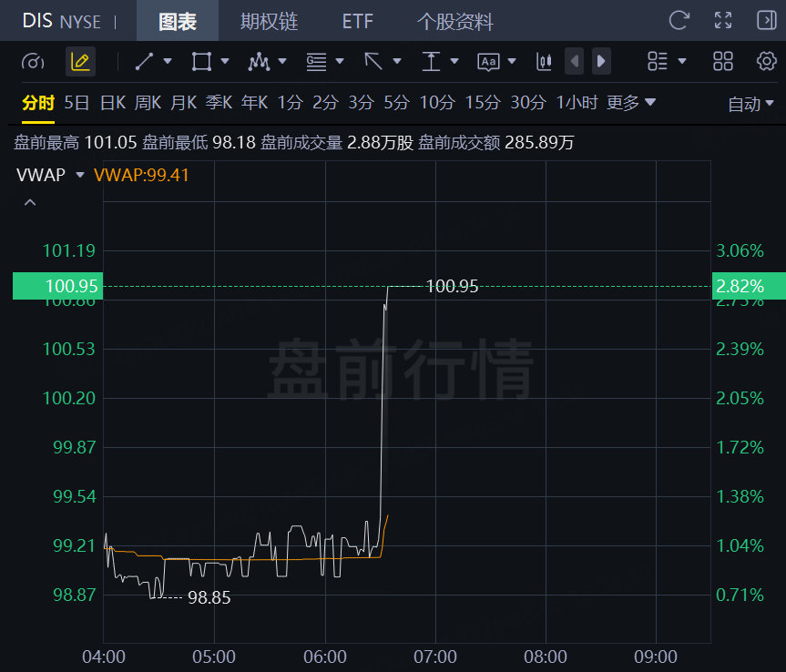Screen dimensions: 786x672
Task: Select the Fibonacci retracement lines tool
Action: click(316, 62)
